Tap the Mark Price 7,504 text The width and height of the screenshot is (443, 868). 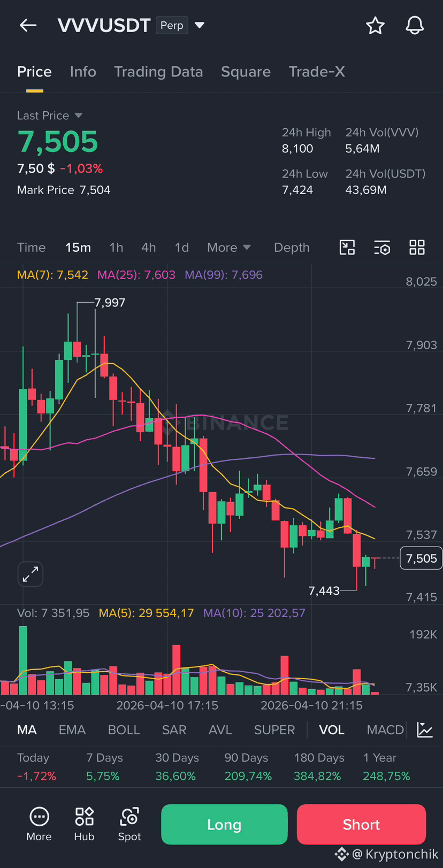(64, 190)
